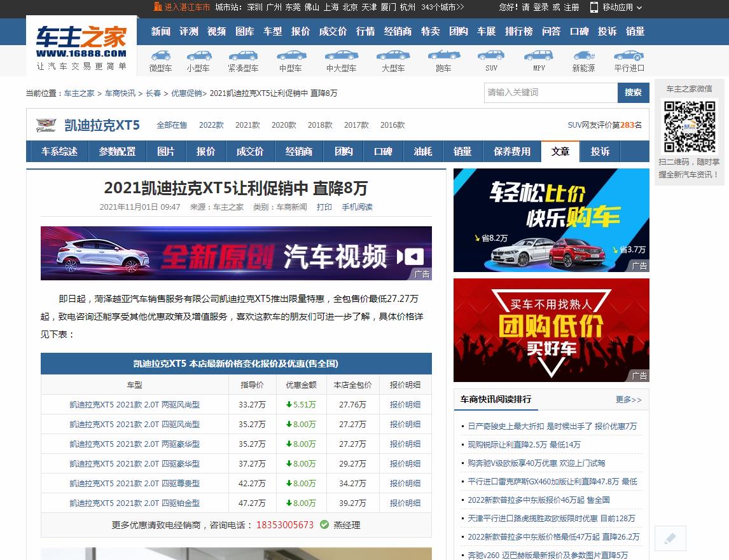Screen dimensions: 729x560
Task: Click the 注册 link
Action: click(571, 7)
